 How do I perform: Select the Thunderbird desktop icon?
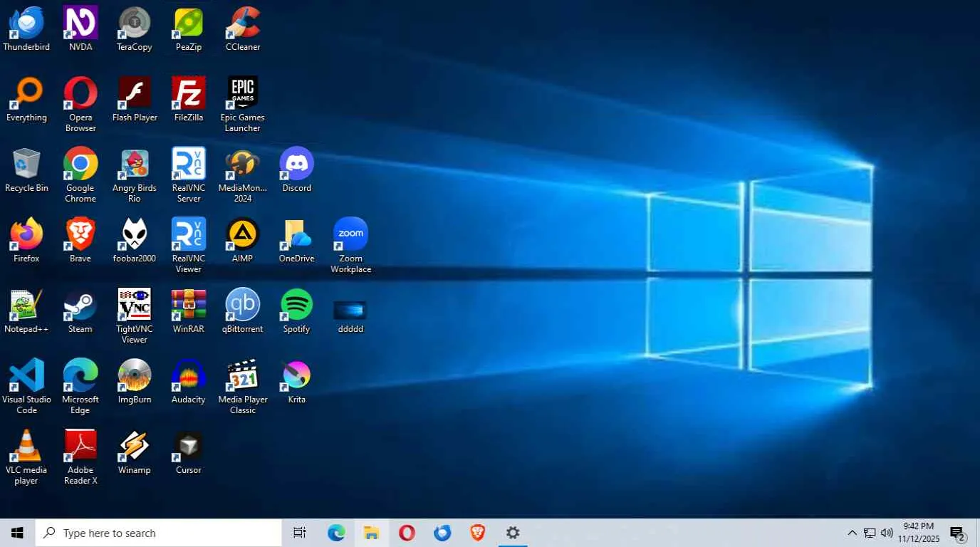tap(26, 29)
